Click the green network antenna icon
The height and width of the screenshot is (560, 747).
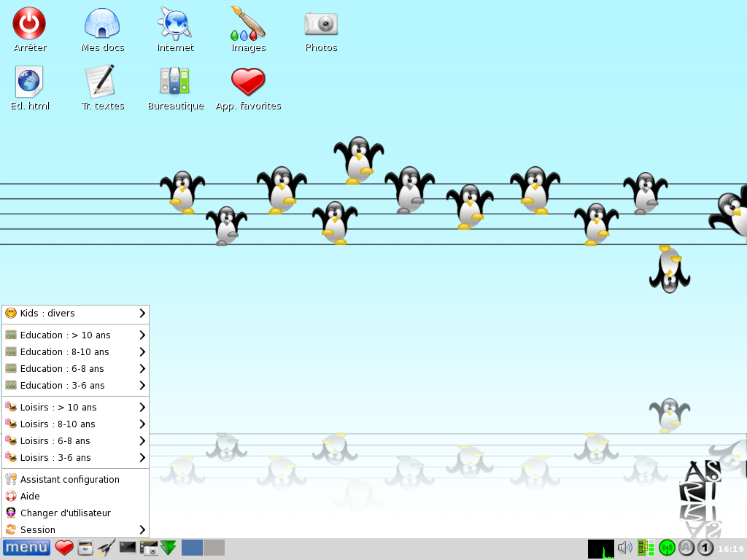[667, 548]
